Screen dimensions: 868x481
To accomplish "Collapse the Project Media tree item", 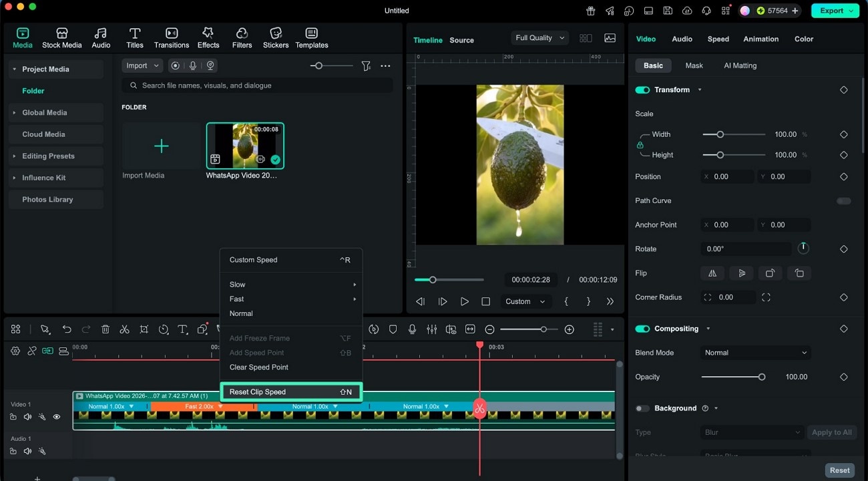I will click(14, 69).
